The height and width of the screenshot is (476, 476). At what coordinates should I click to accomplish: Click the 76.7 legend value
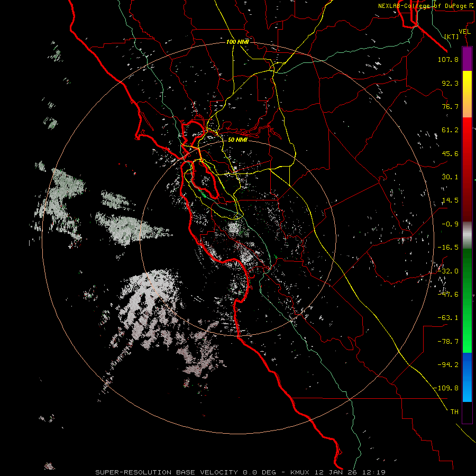point(450,106)
